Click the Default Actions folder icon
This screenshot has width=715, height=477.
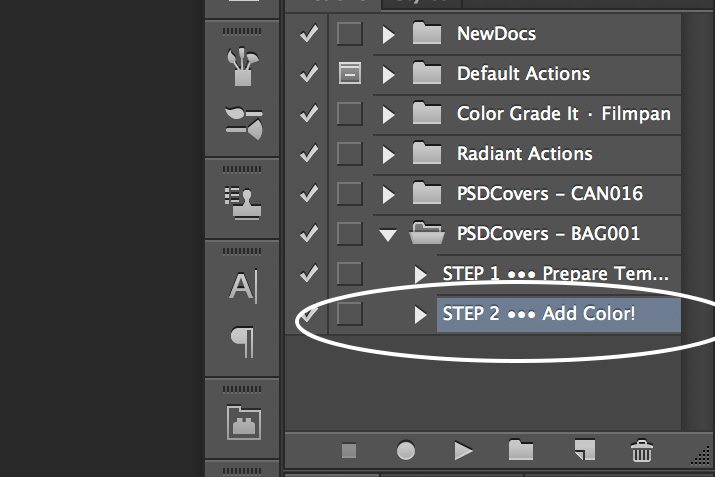(x=427, y=73)
